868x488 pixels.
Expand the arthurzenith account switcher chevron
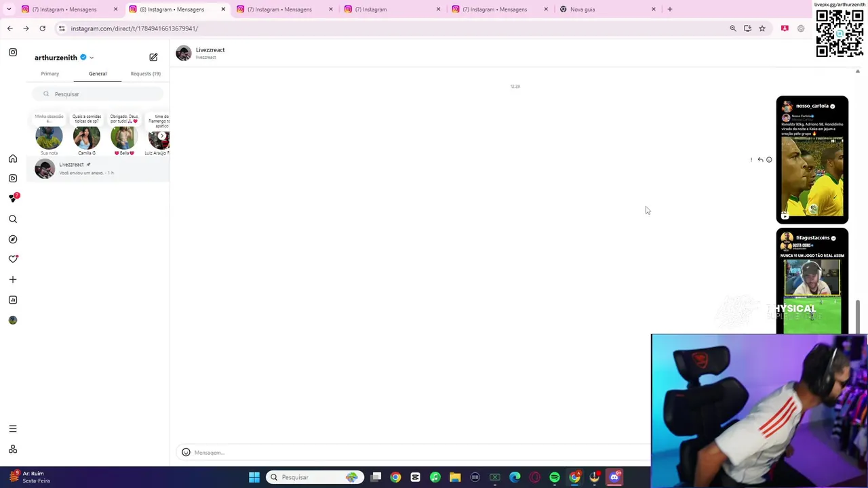pos(92,58)
